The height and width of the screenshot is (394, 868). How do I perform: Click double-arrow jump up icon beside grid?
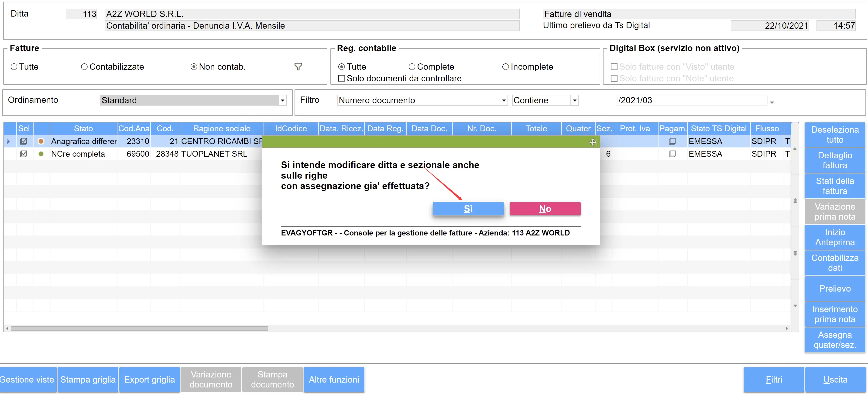coord(795,201)
